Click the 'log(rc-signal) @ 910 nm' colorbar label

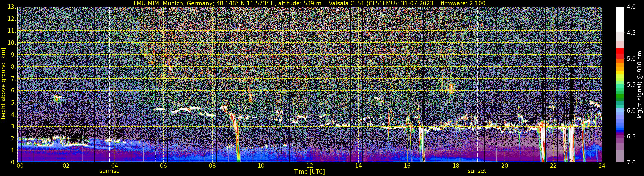tap(640, 85)
